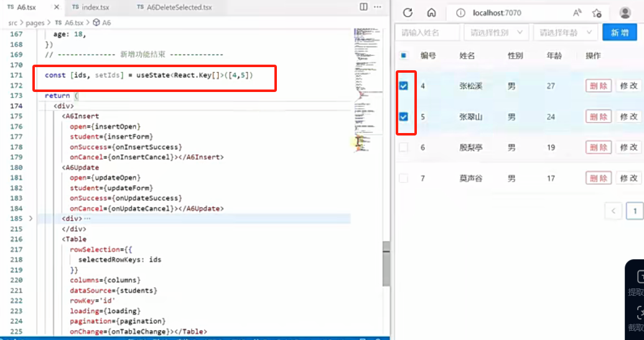Open the editor more actions ellipsis
Screen dimensions: 644x340
point(377,7)
